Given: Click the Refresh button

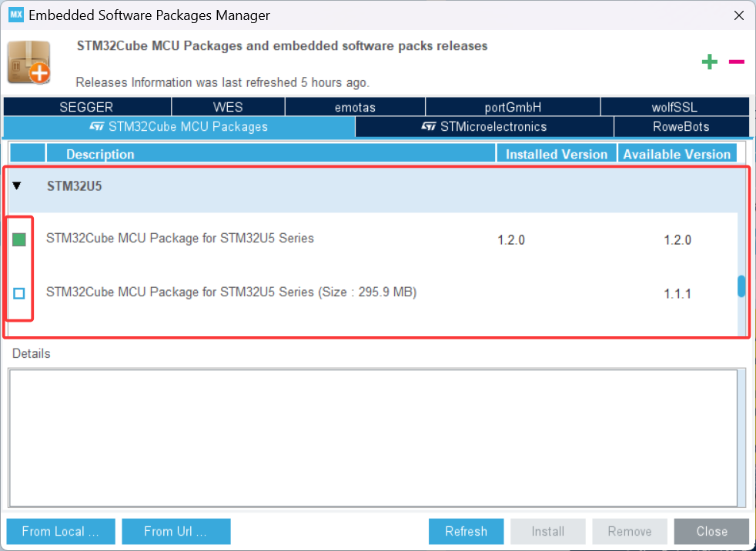Looking at the screenshot, I should [x=467, y=531].
